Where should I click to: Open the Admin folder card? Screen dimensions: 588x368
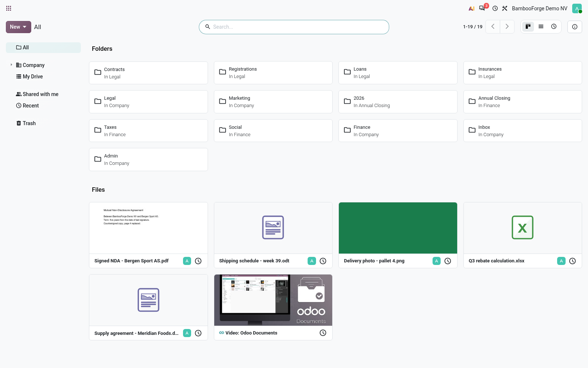148,160
